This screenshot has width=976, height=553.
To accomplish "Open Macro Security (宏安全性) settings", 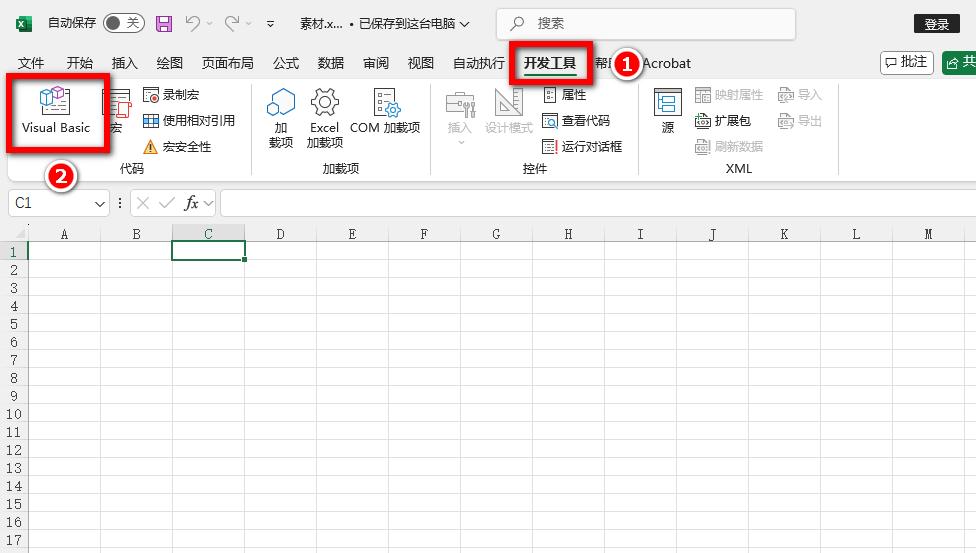I will click(177, 146).
